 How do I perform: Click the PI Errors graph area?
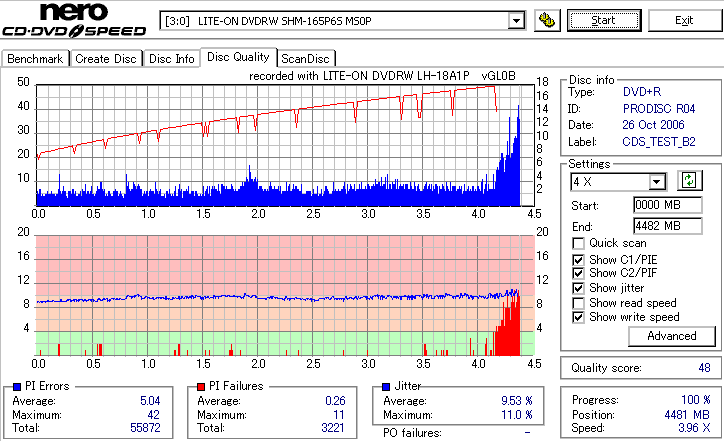coord(285,145)
